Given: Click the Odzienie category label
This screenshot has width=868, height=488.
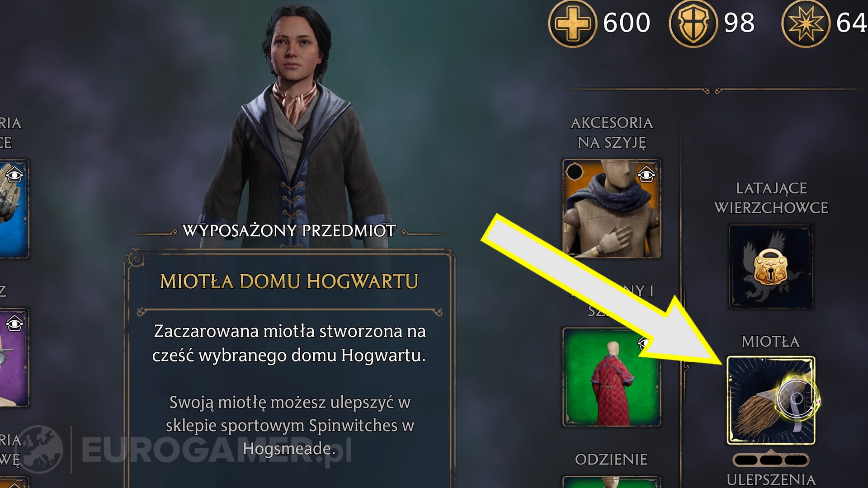Looking at the screenshot, I should pyautogui.click(x=611, y=460).
